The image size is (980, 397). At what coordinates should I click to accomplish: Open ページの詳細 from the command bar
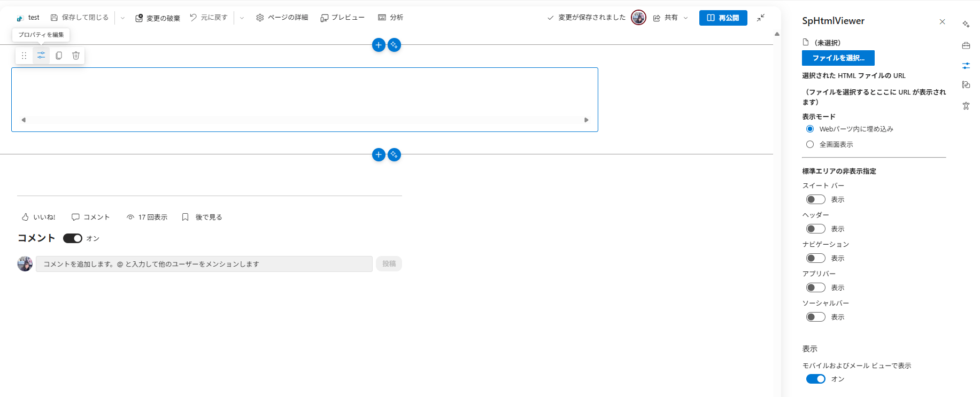click(282, 18)
